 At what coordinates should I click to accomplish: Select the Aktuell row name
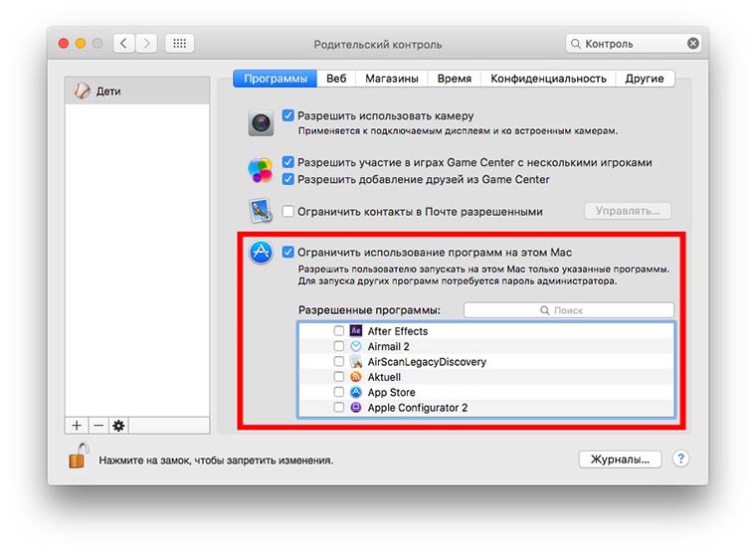(x=384, y=377)
